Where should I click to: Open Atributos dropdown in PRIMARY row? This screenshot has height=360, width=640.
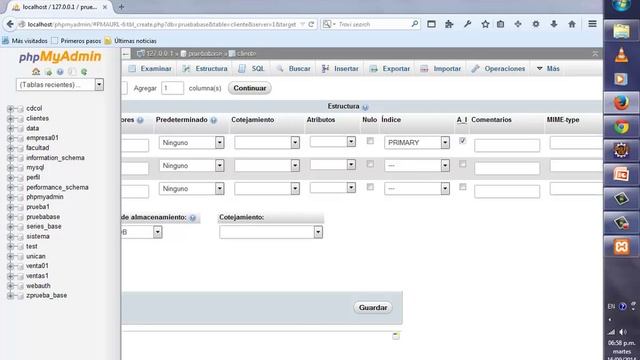333,142
